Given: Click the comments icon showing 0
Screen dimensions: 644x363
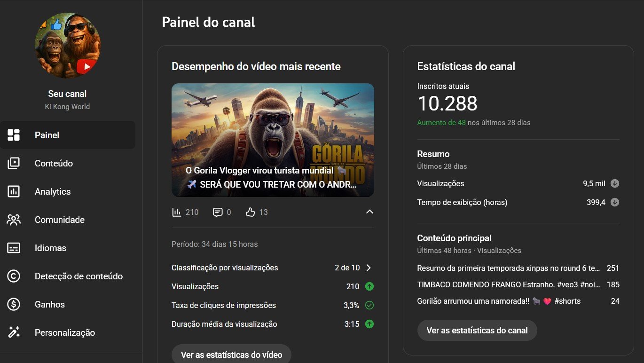Looking at the screenshot, I should coord(218,212).
